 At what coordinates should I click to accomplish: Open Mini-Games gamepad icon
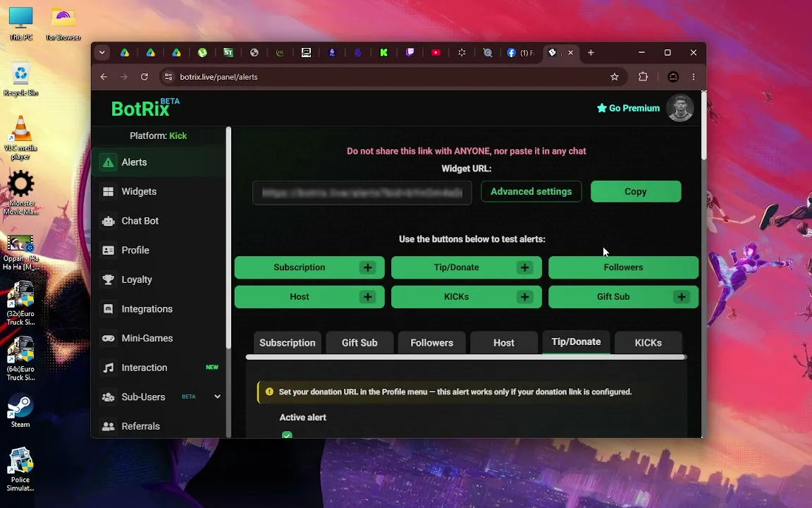109,339
